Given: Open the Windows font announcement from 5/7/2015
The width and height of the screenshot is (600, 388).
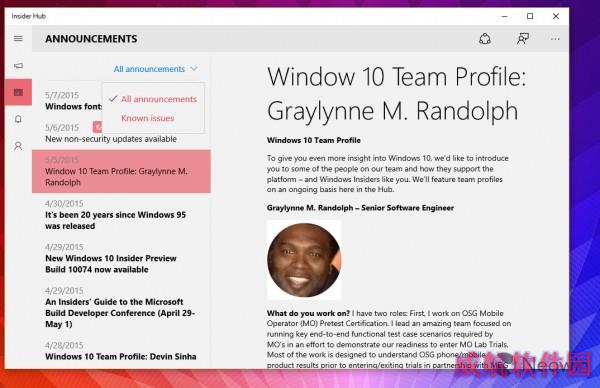Looking at the screenshot, I should click(x=73, y=101).
